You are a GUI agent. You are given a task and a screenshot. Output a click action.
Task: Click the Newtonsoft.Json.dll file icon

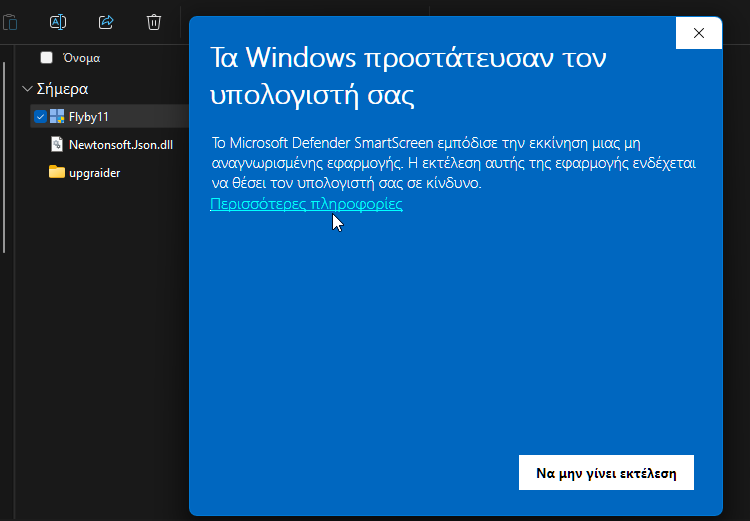(57, 144)
